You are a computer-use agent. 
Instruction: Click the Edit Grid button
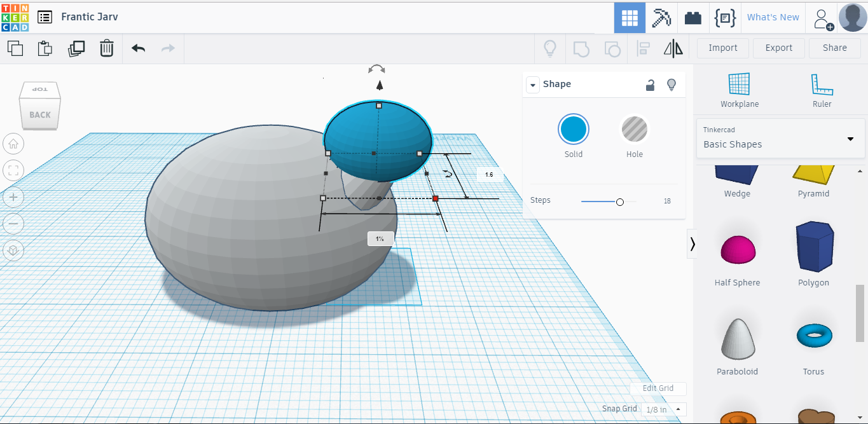pos(658,388)
